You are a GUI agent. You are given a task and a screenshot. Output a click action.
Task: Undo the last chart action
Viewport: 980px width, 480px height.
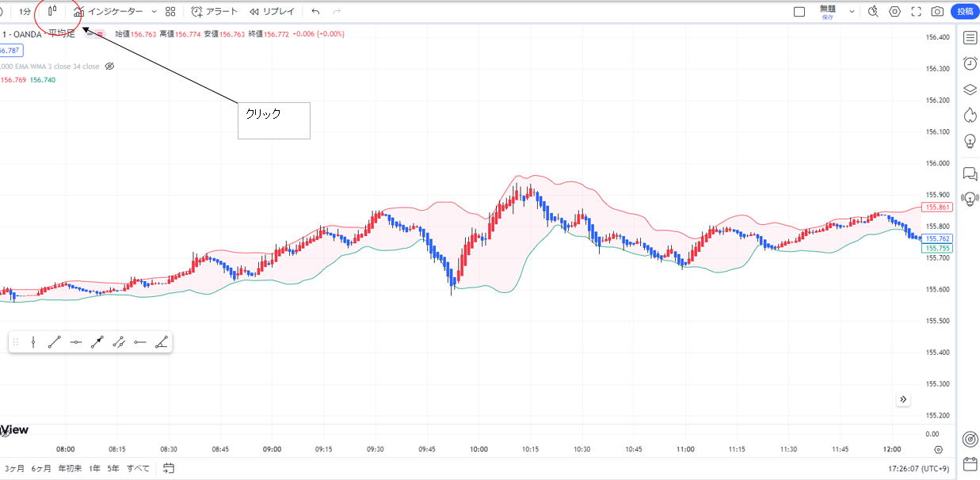(316, 12)
